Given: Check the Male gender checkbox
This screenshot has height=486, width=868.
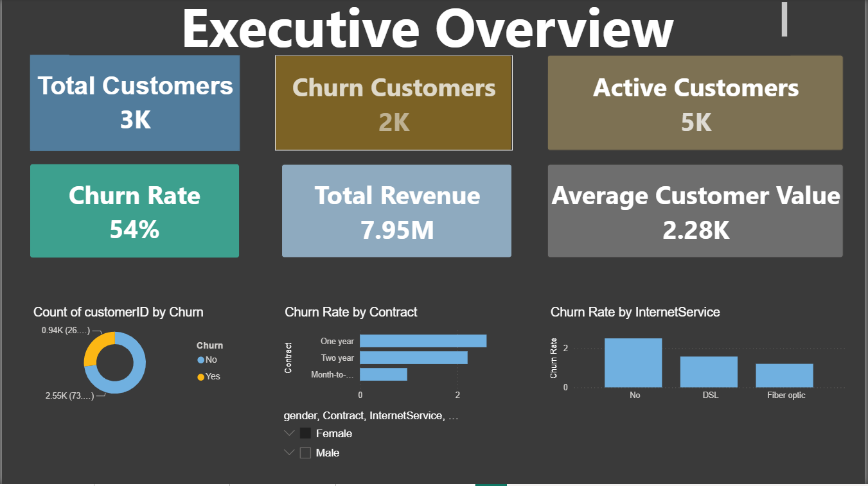Looking at the screenshot, I should 306,453.
